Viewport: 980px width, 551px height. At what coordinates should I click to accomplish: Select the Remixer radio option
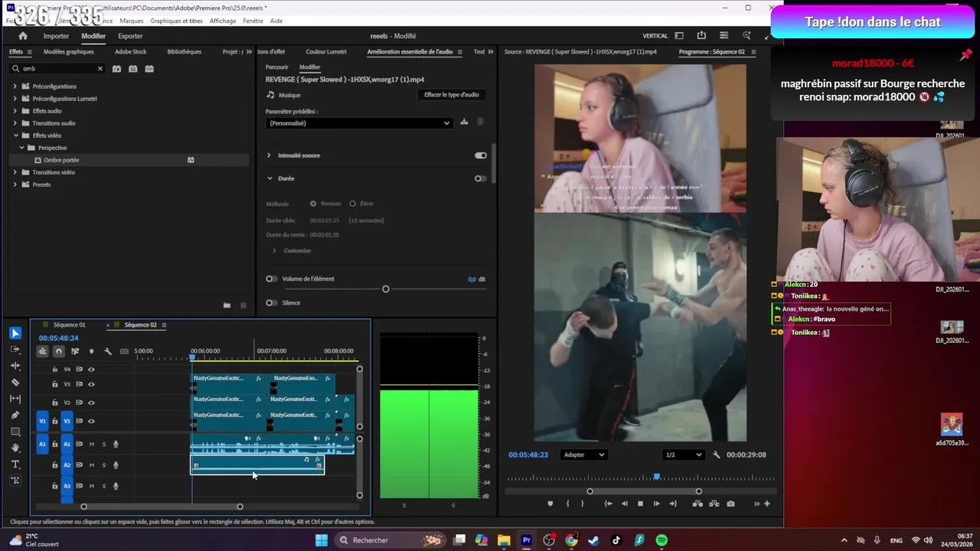pos(313,204)
